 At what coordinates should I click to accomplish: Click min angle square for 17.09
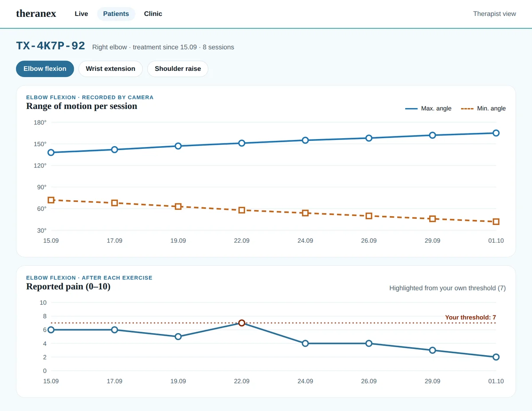point(114,203)
